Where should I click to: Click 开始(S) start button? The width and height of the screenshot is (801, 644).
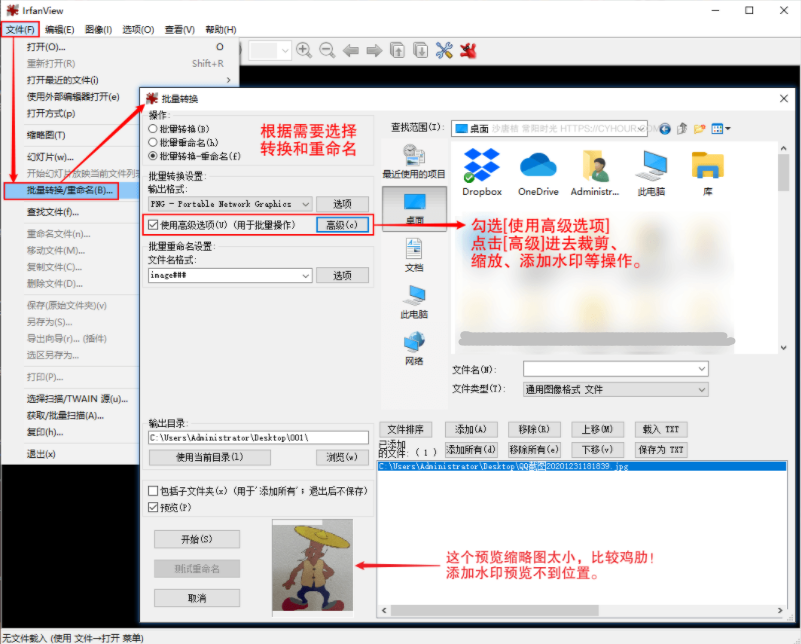coord(197,539)
